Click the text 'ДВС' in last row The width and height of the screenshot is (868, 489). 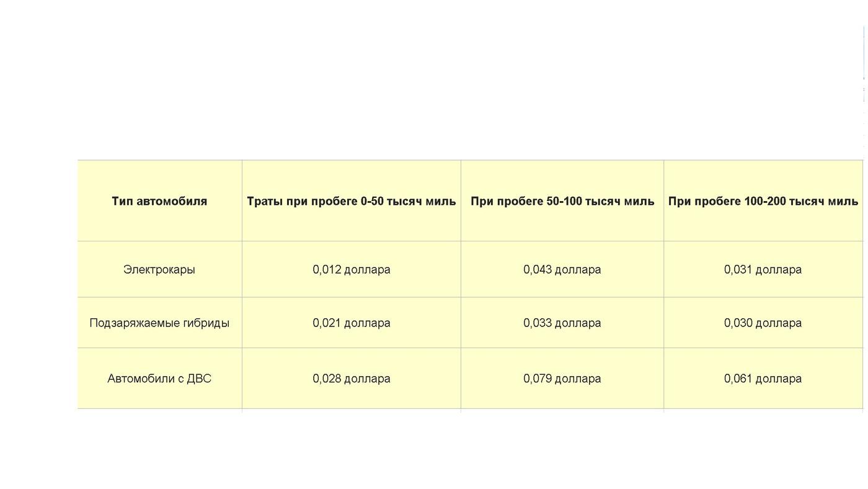198,379
